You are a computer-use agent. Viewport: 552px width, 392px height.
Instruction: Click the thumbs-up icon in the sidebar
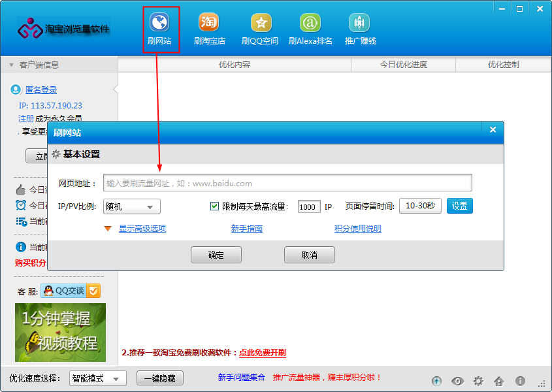21,190
